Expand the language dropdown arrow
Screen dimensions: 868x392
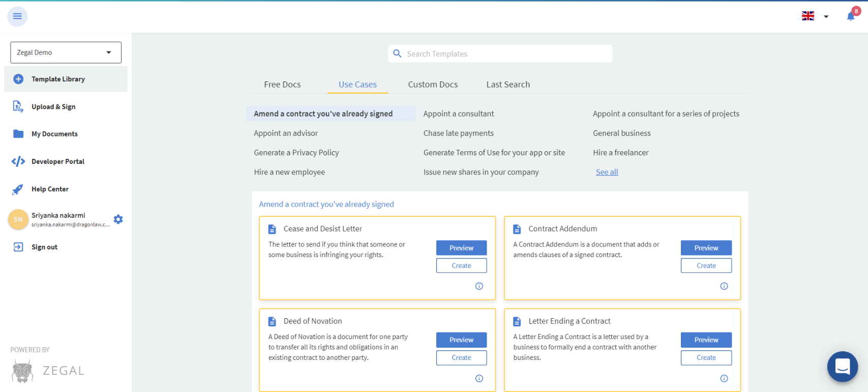tap(826, 17)
